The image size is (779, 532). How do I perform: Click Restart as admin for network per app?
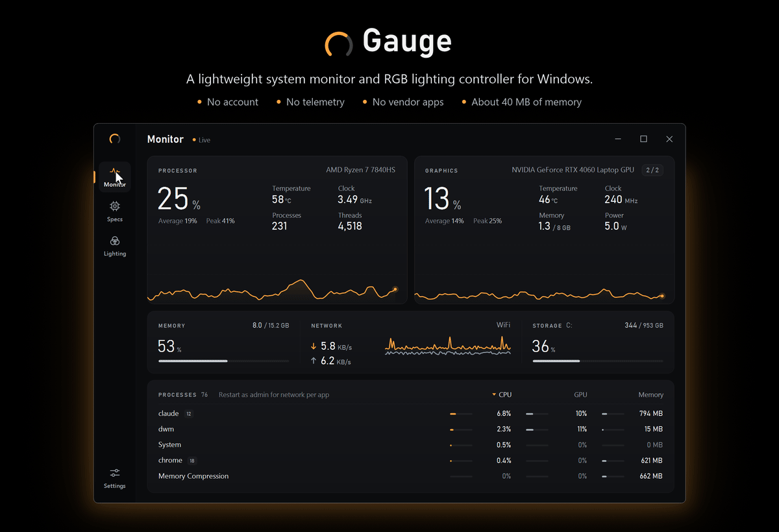click(x=274, y=394)
